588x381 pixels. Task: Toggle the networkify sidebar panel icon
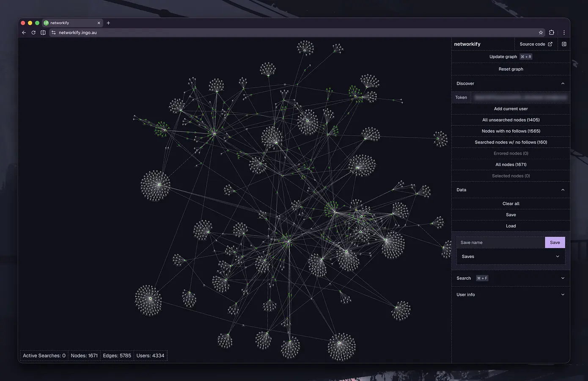pyautogui.click(x=564, y=44)
